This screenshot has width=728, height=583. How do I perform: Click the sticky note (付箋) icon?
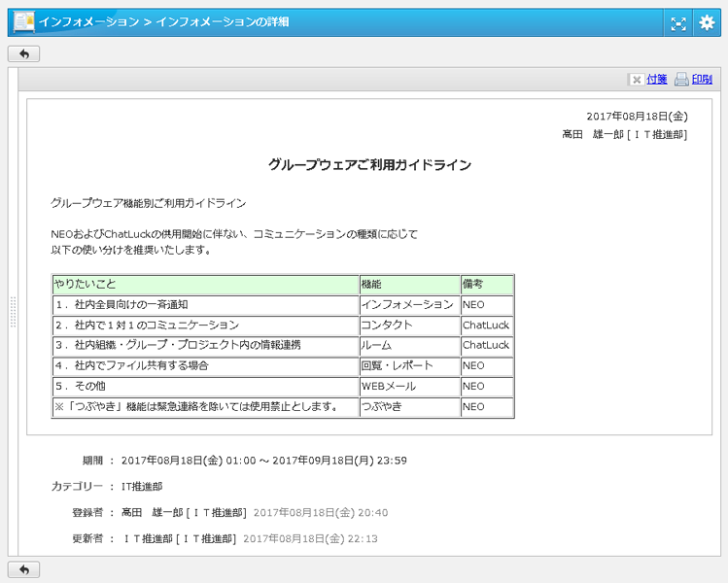[x=636, y=80]
